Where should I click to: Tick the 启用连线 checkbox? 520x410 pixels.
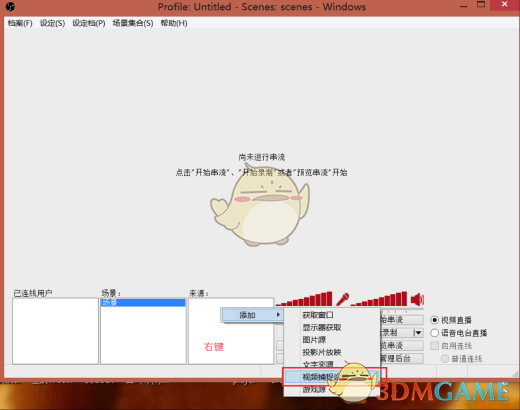pos(434,346)
